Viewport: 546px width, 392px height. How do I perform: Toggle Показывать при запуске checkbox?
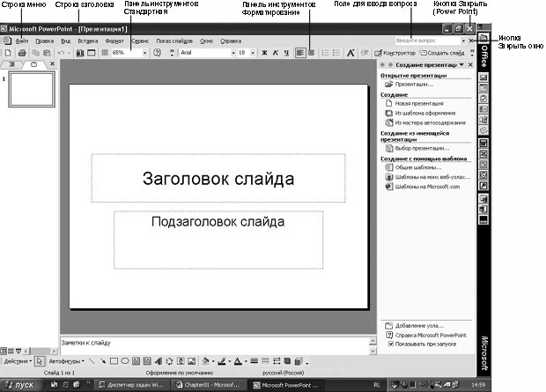click(391, 344)
